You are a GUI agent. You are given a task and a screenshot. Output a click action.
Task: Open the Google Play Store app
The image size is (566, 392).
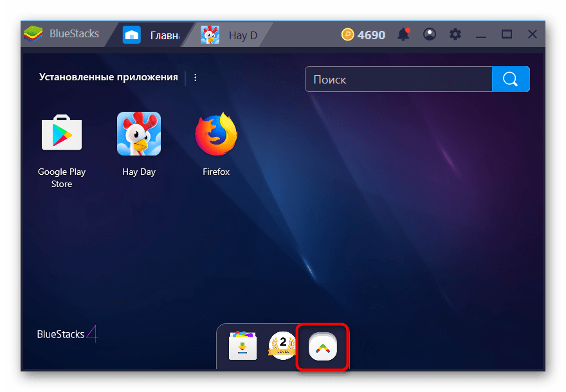point(62,134)
